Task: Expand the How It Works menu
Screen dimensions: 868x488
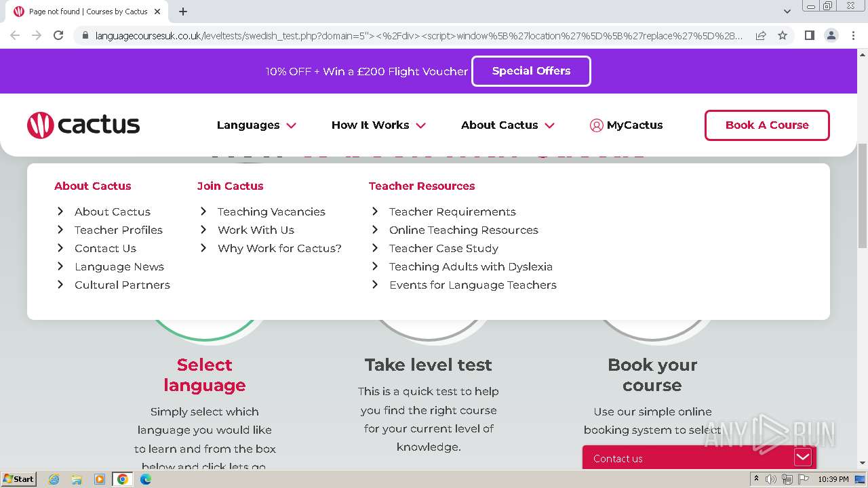Action: (x=378, y=125)
